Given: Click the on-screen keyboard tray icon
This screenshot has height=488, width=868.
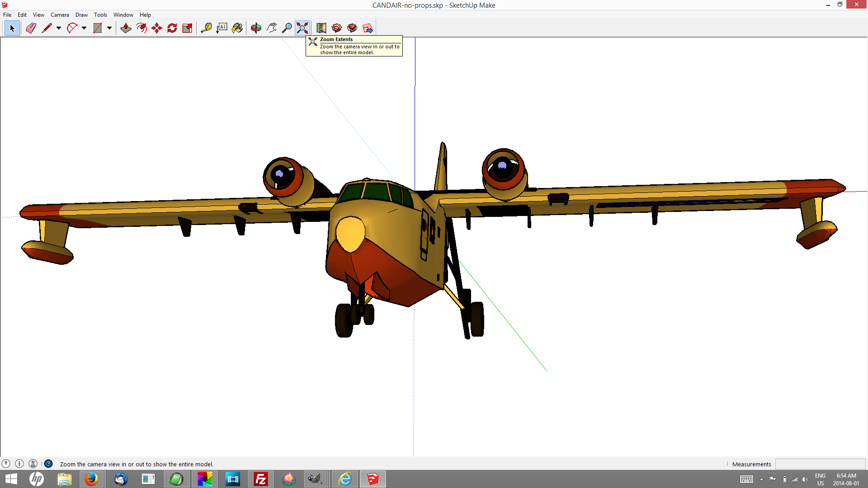Looking at the screenshot, I should pos(746,479).
